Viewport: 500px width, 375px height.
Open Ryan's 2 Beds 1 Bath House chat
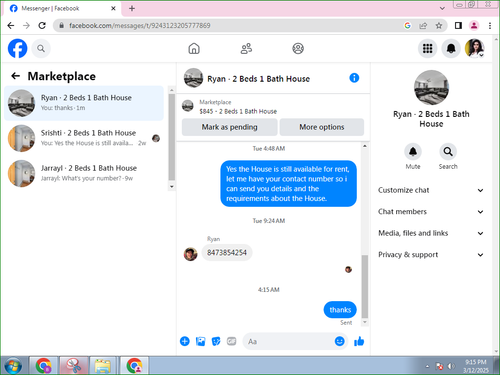(x=84, y=103)
